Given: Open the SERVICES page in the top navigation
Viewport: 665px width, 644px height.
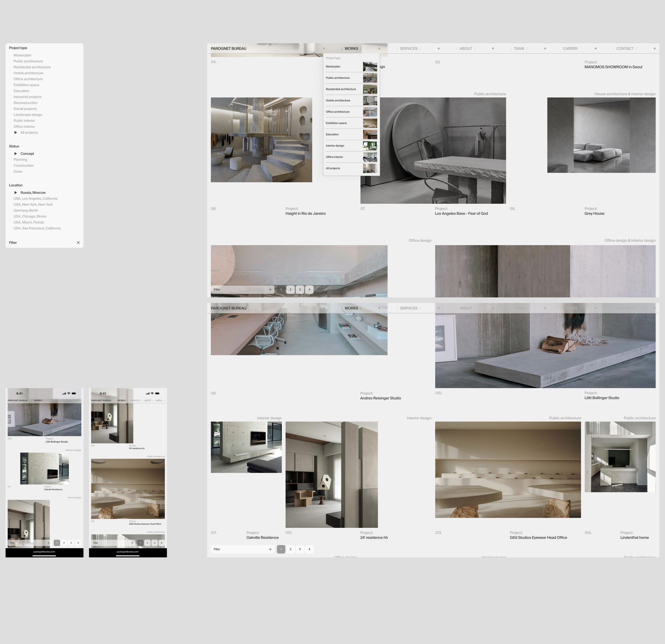Looking at the screenshot, I should [409, 48].
